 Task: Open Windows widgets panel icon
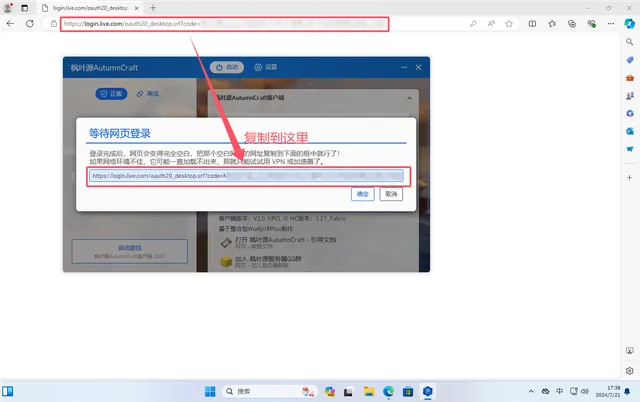pyautogui.click(x=7, y=391)
